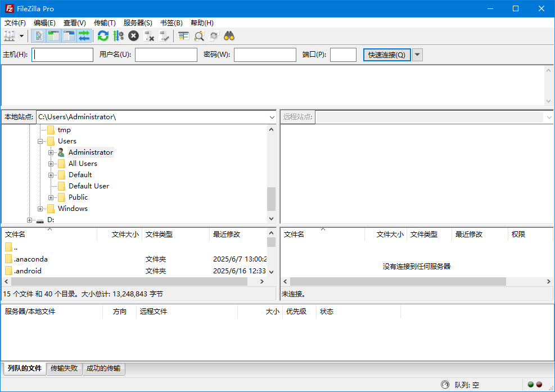Open the 书签(B) menu
555x392 pixels.
click(172, 23)
